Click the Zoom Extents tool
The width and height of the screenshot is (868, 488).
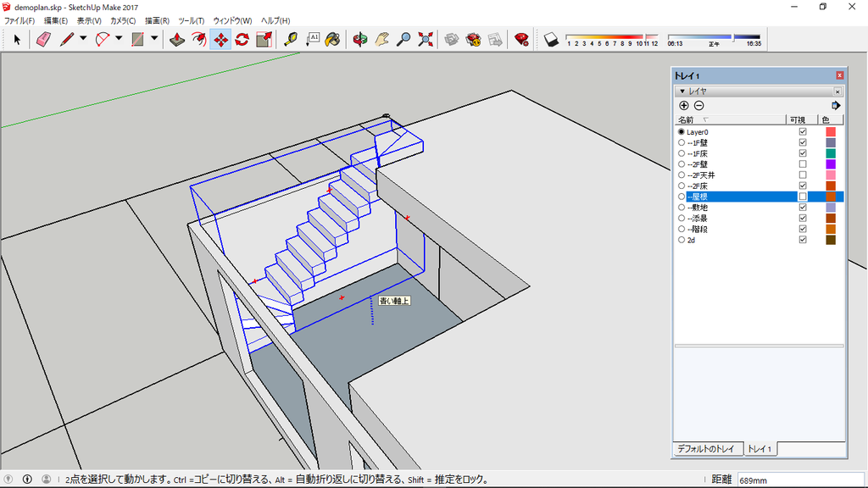[x=426, y=39]
